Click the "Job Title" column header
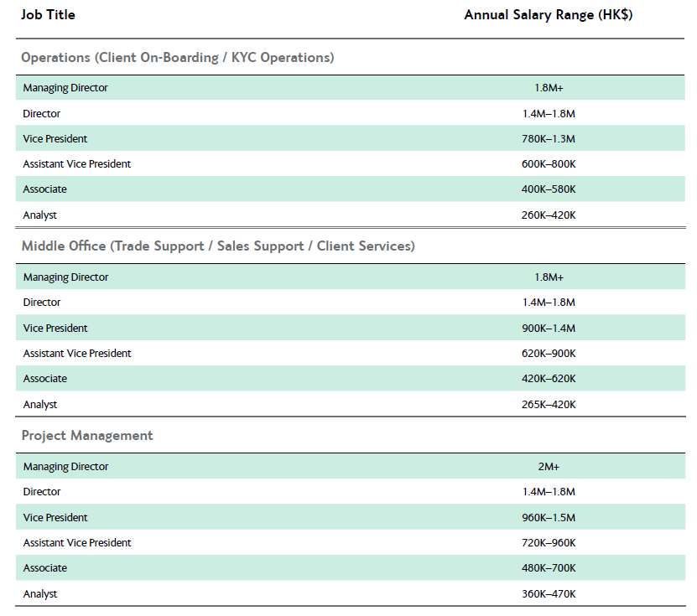 click(48, 15)
